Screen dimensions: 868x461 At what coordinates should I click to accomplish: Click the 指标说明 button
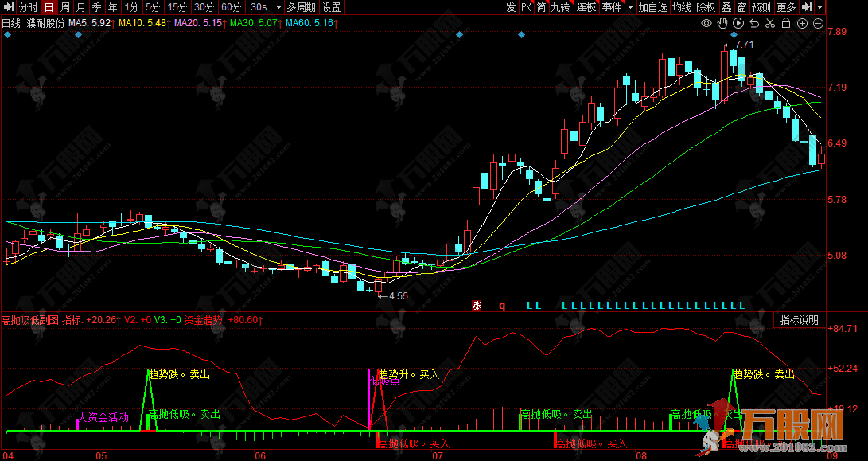point(799,320)
